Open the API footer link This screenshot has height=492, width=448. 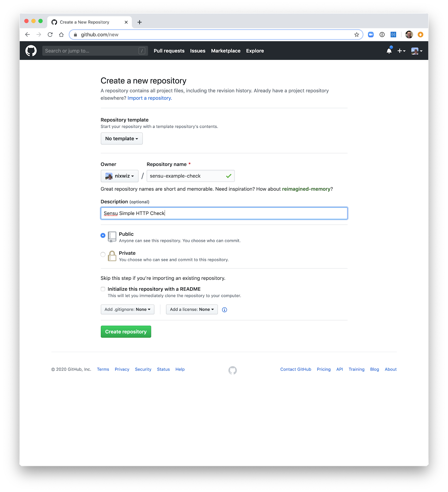pos(340,369)
